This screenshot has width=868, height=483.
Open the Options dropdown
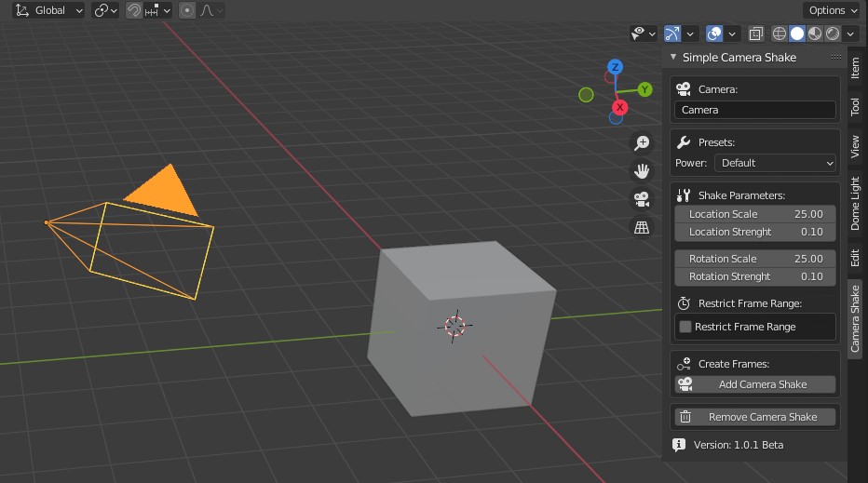(x=832, y=10)
